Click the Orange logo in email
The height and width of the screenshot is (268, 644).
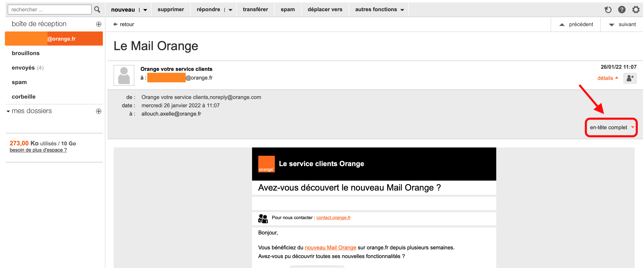tap(266, 164)
